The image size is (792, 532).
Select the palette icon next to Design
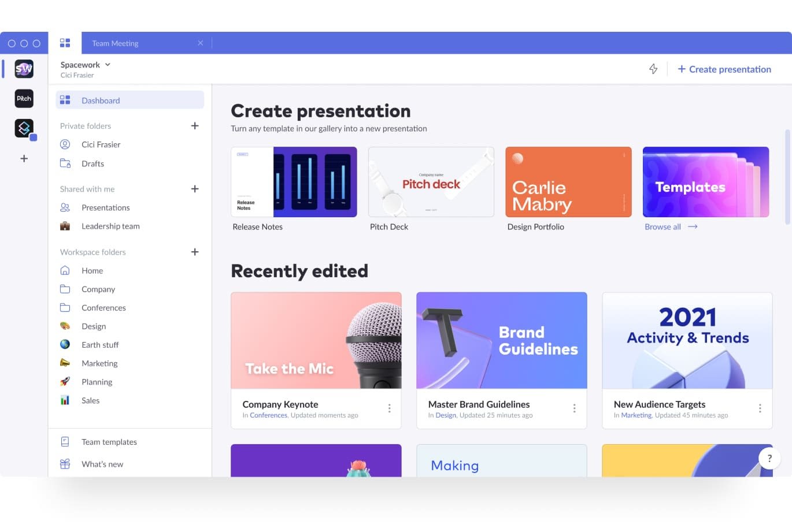pos(65,326)
